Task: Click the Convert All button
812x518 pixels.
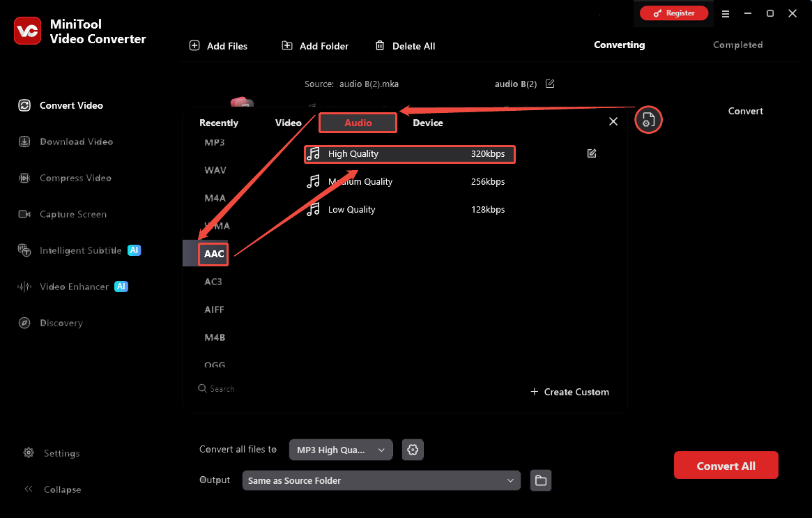Action: [726, 465]
